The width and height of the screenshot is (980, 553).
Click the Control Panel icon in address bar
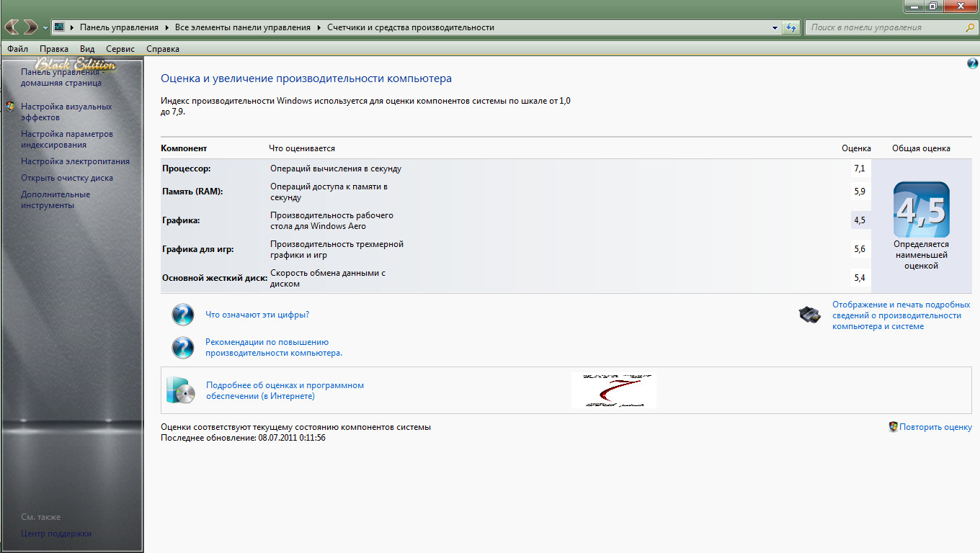[60, 27]
